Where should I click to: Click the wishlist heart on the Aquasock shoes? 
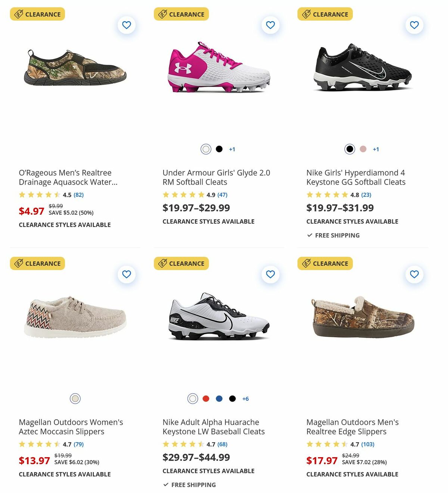[x=127, y=25]
